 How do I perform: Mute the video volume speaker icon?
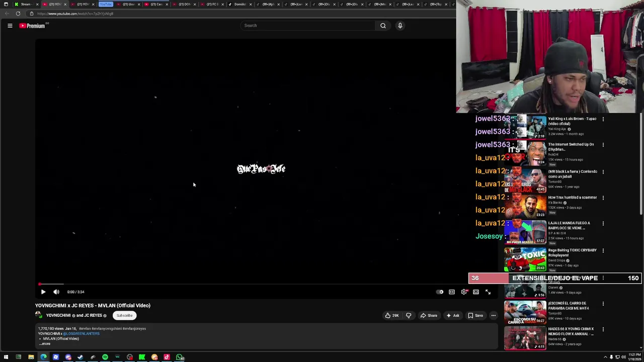tap(56, 292)
